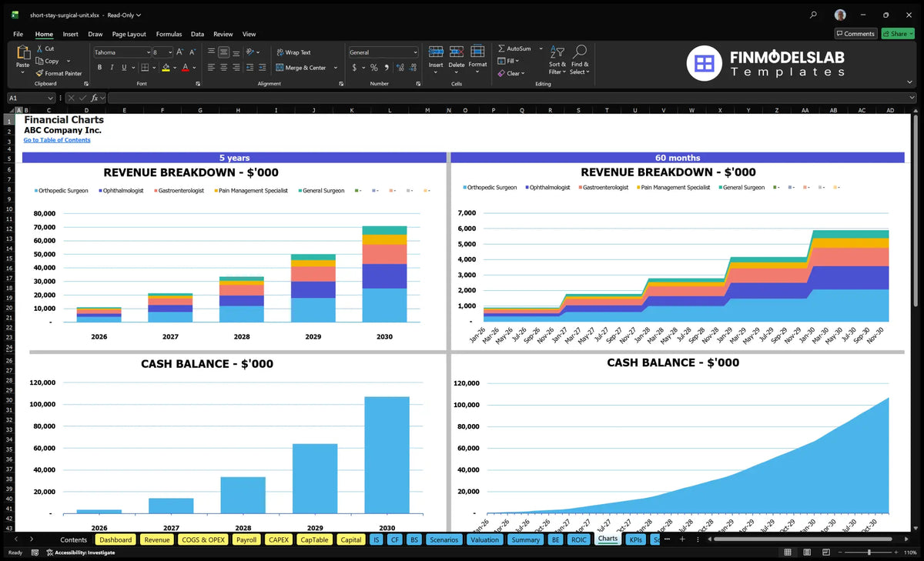Decrease font size with smaller A icon
The image size is (924, 561).
click(192, 52)
